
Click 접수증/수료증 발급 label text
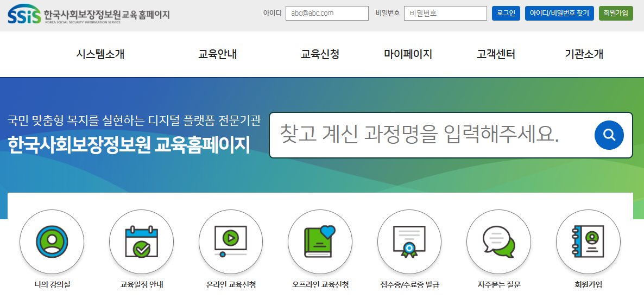409,284
